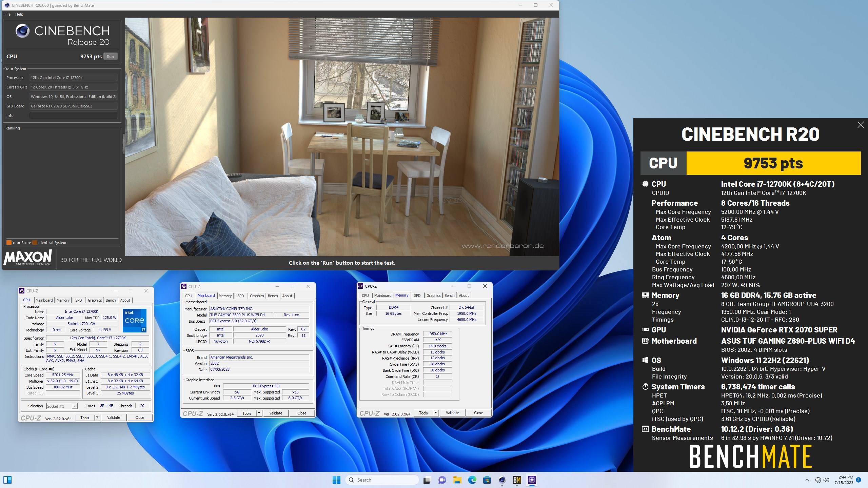Open the Windows Start menu
This screenshot has width=868, height=488.
tap(336, 480)
